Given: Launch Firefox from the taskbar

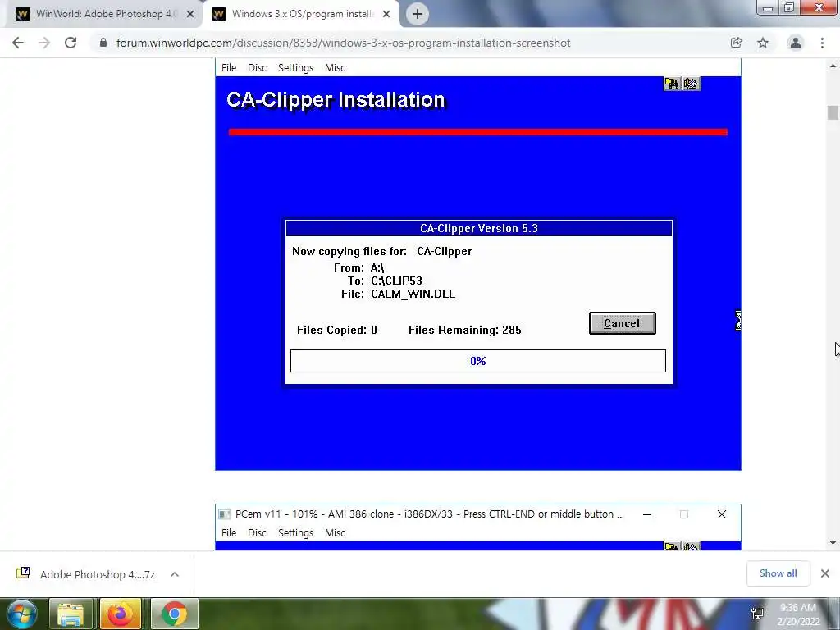Looking at the screenshot, I should pos(120,614).
